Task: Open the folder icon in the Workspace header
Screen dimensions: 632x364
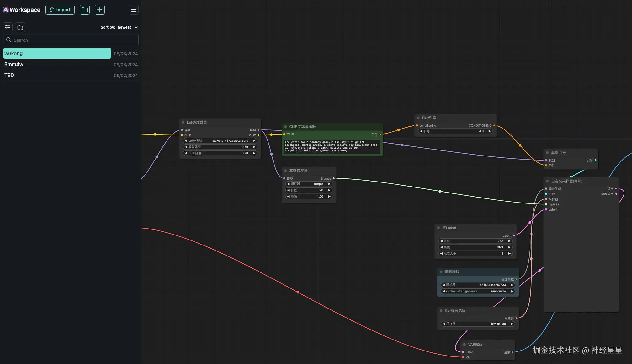Action: [x=84, y=10]
